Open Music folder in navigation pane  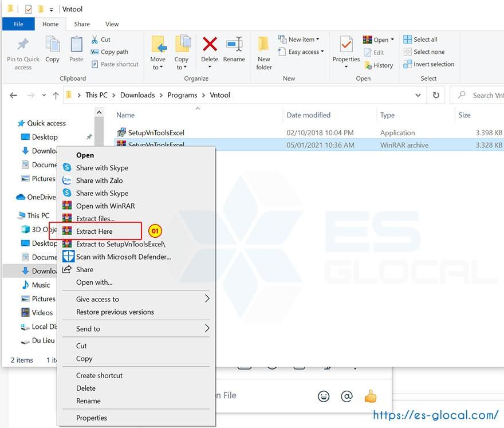pos(36,285)
